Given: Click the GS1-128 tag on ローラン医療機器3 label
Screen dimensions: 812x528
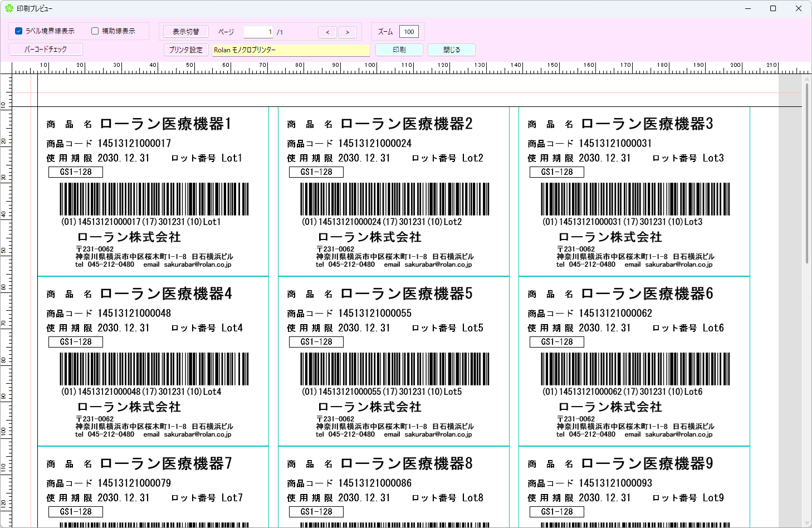Looking at the screenshot, I should [556, 172].
